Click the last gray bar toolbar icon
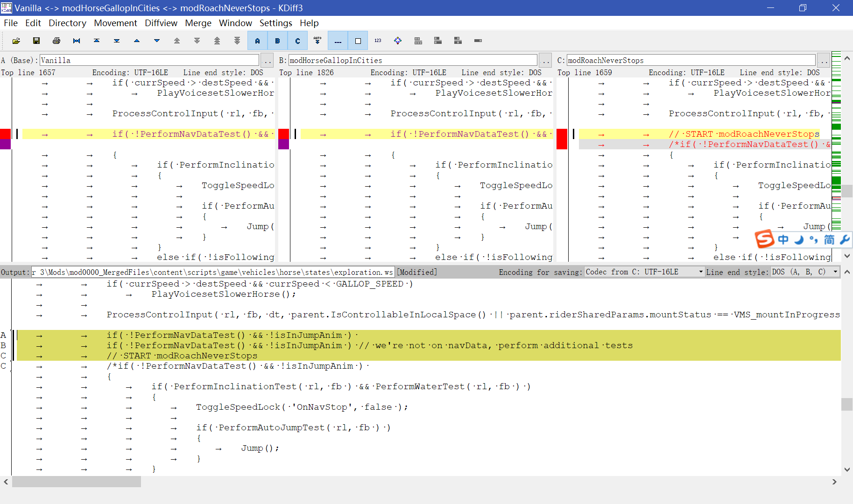This screenshot has width=853, height=504. point(478,41)
